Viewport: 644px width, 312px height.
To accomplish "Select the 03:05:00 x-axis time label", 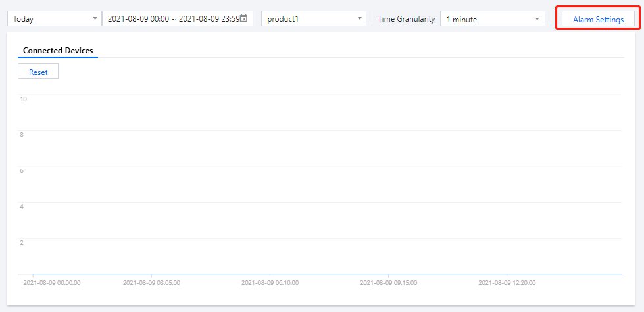I will pos(151,283).
